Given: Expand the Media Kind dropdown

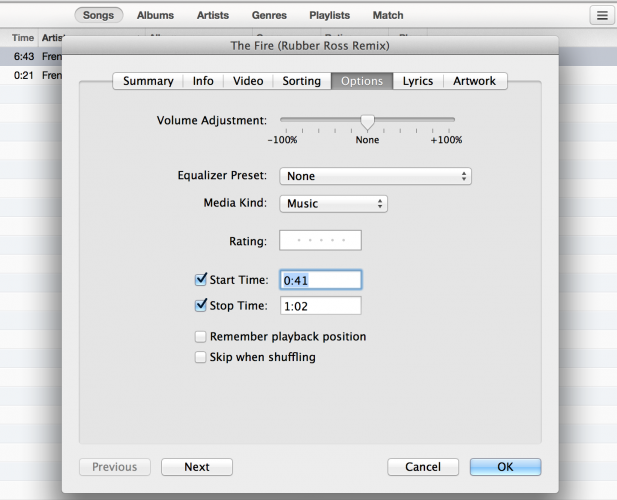Looking at the screenshot, I should point(333,203).
